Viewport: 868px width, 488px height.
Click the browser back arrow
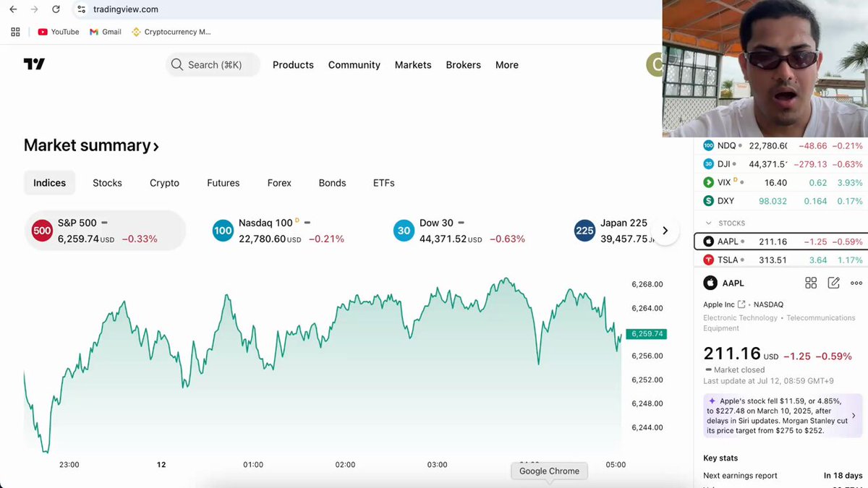point(13,9)
